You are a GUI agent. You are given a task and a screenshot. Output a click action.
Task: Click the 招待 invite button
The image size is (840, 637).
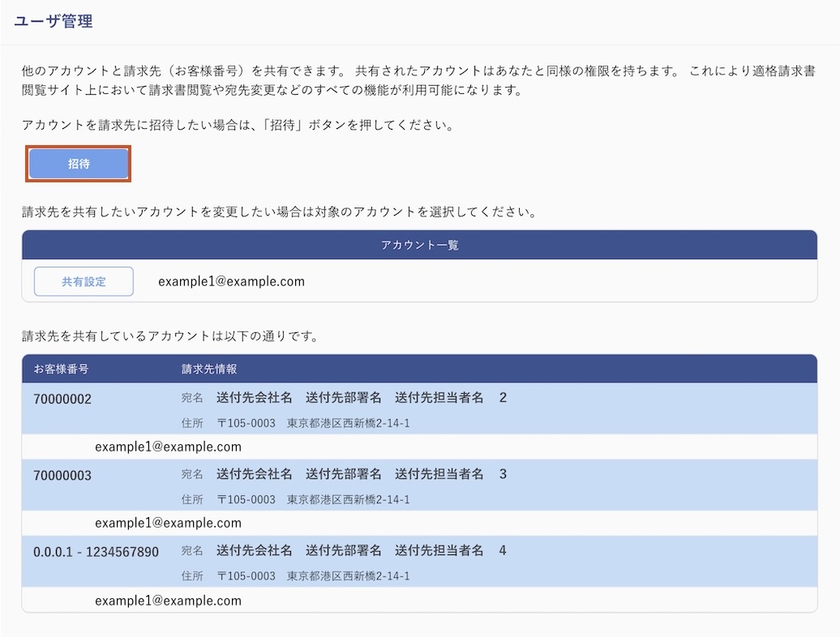pos(79,164)
